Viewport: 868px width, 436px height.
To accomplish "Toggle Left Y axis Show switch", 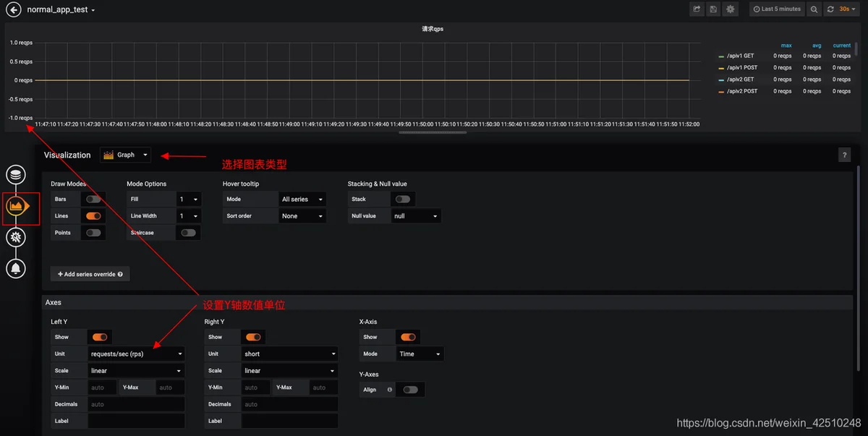I will coord(99,337).
